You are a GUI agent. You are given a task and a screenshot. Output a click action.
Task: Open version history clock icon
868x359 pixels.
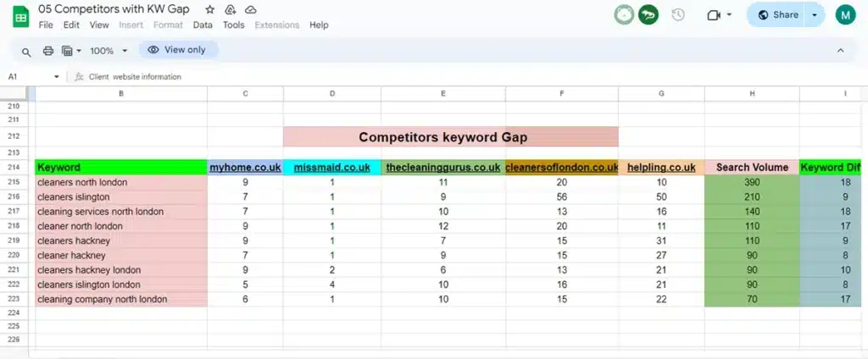pos(678,14)
